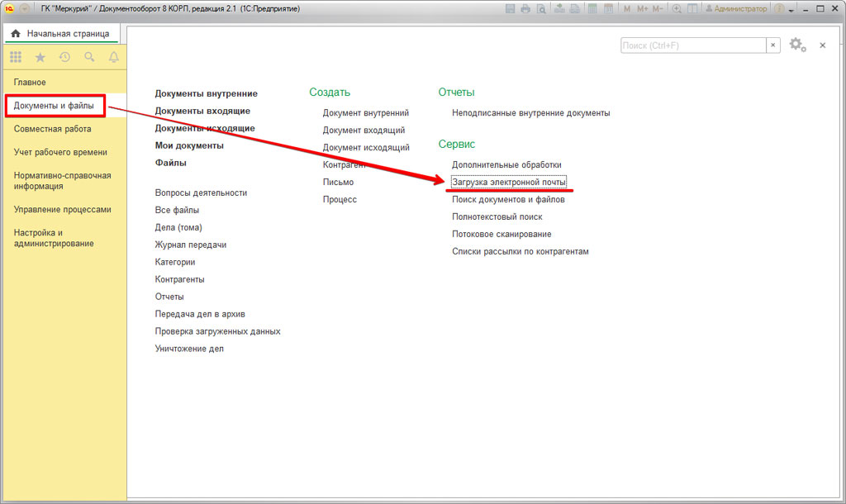Open the 1C main menu dropdown button
846x504 pixels.
tap(25, 8)
